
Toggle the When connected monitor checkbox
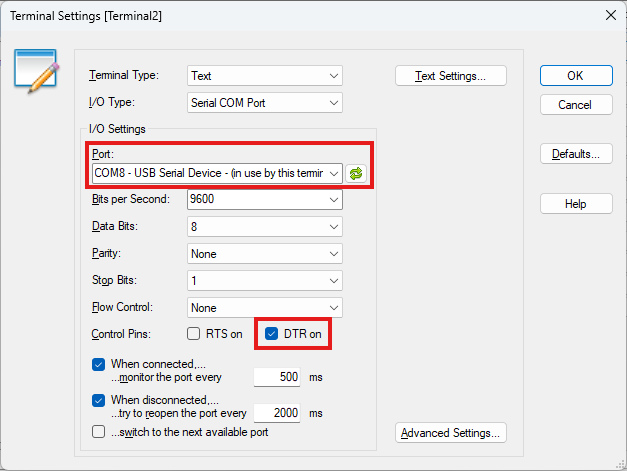98,364
